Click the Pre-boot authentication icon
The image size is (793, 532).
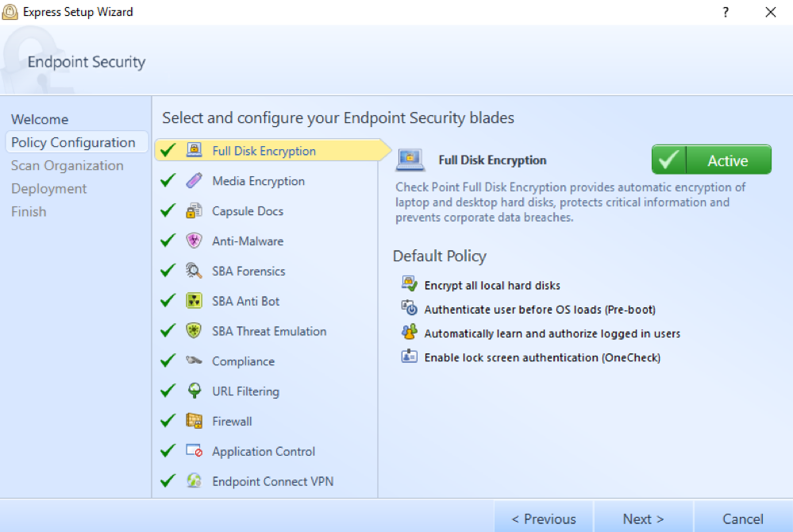point(409,307)
